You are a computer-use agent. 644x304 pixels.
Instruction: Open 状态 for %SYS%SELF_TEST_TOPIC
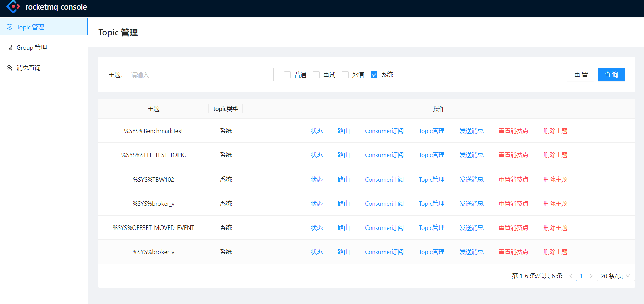(x=317, y=155)
